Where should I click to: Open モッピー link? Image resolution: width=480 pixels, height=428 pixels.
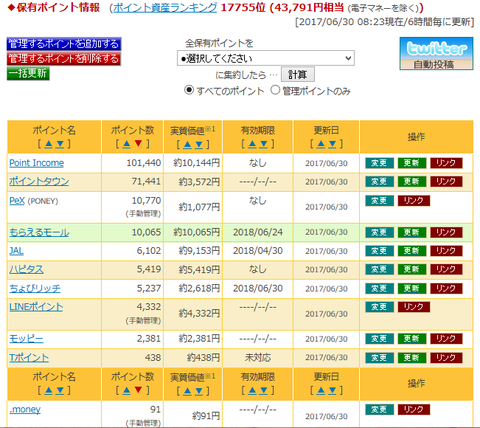click(26, 339)
